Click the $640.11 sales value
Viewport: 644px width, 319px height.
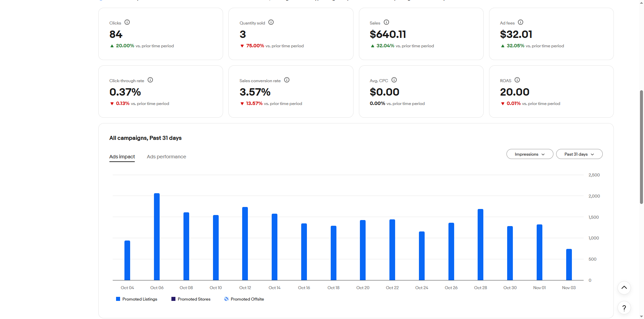click(388, 35)
